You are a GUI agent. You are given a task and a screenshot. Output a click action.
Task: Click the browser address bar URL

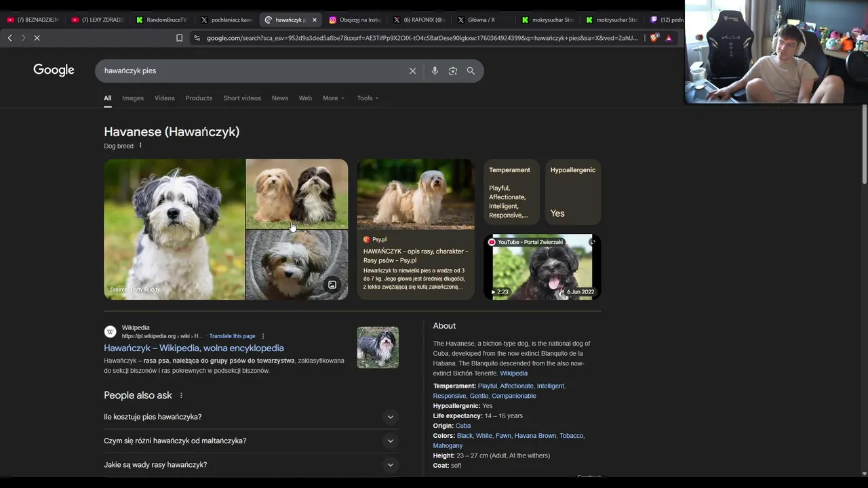click(x=422, y=38)
